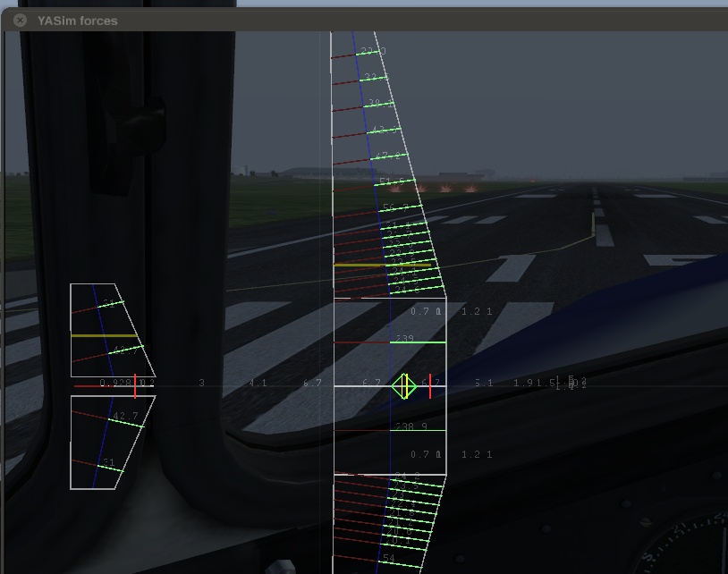Click the fuselage value 3

tap(201, 383)
